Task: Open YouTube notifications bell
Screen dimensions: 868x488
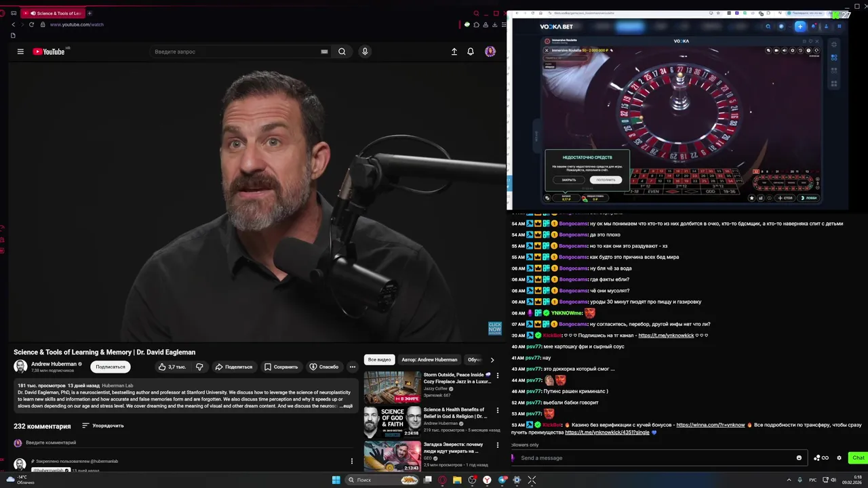Action: point(471,52)
